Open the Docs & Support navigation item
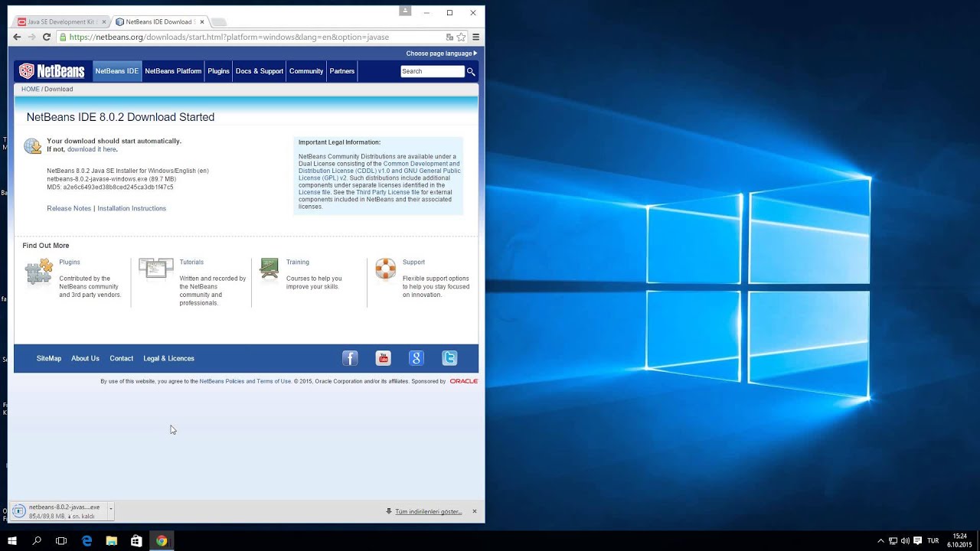The image size is (980, 551). point(260,71)
